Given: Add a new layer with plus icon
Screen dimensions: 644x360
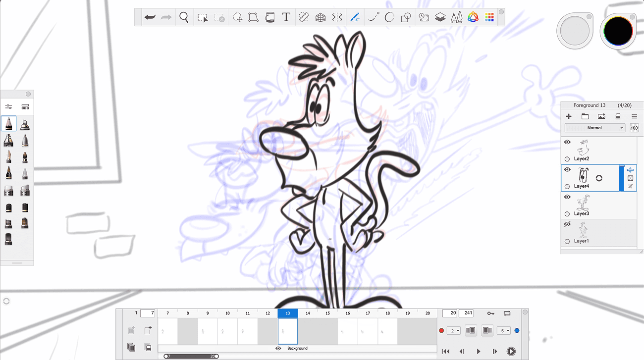Looking at the screenshot, I should [x=569, y=116].
